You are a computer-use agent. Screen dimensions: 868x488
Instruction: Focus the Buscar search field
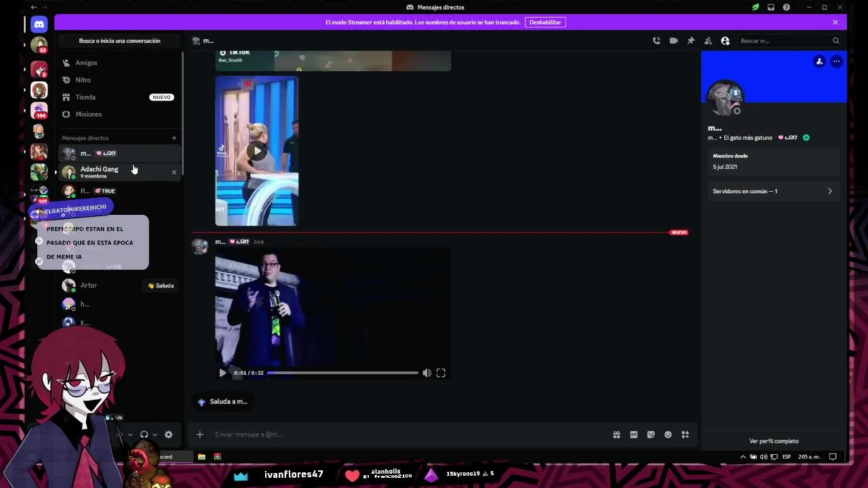[x=789, y=41]
